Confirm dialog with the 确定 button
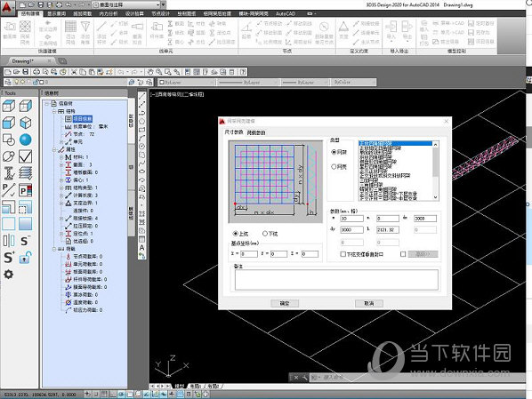This screenshot has height=399, width=532. tap(285, 303)
